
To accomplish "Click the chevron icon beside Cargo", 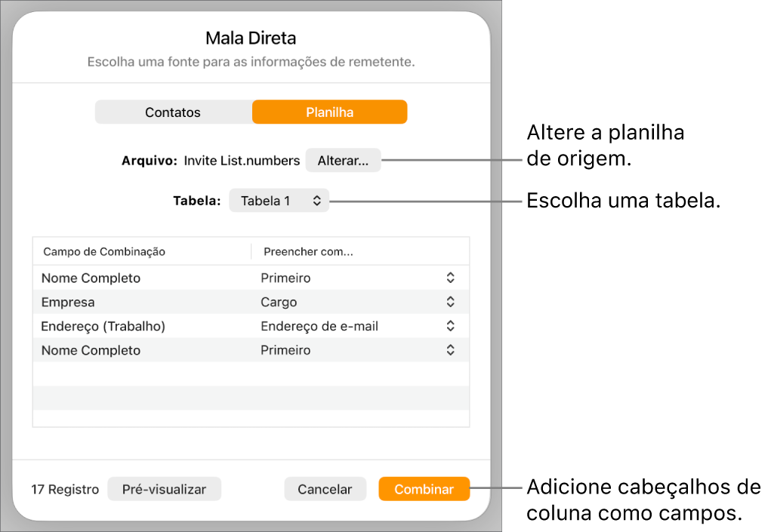I will click(x=450, y=302).
